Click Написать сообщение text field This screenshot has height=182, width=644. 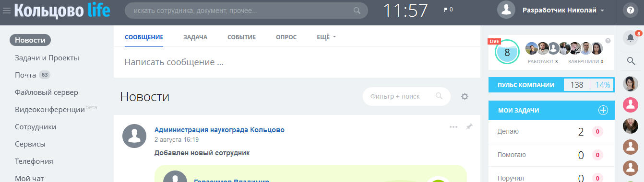tap(297, 62)
